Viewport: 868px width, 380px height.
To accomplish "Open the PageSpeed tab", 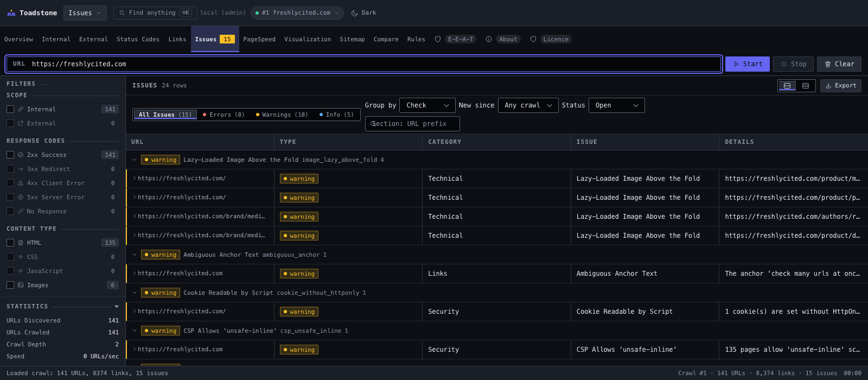I will tap(259, 39).
